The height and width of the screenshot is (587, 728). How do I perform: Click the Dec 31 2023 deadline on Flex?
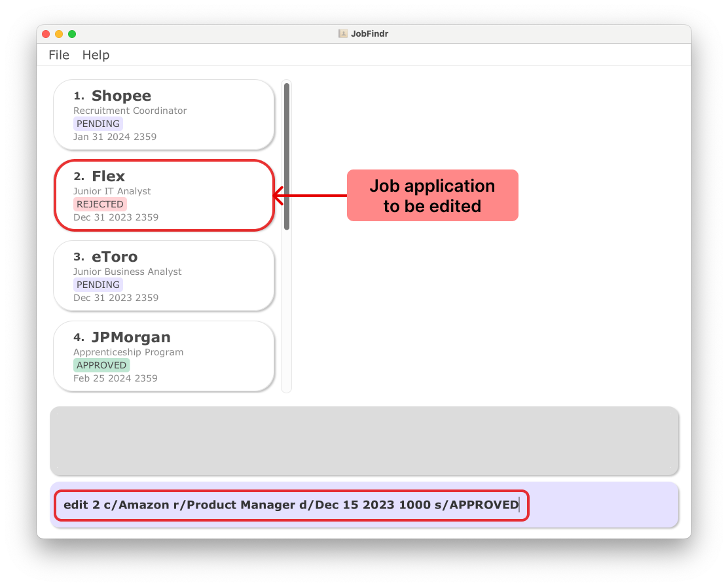click(x=116, y=217)
